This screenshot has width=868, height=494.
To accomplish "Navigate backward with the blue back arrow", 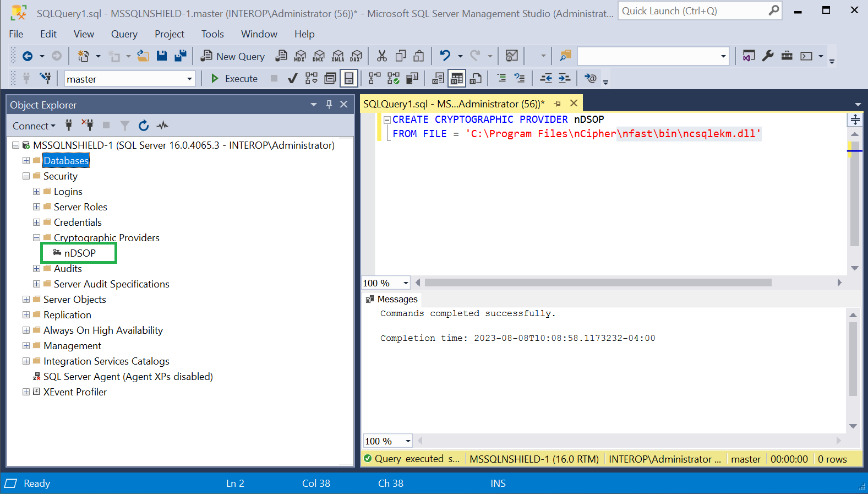I will (28, 56).
